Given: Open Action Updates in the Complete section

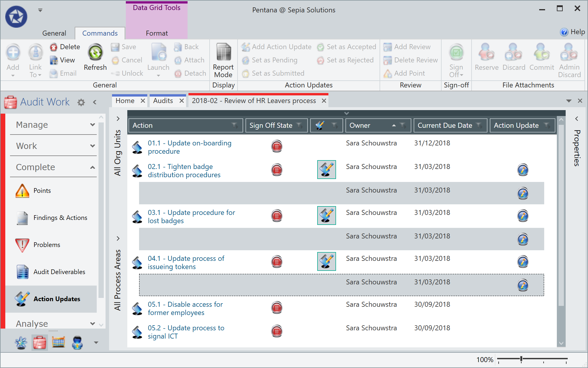Looking at the screenshot, I should click(x=56, y=299).
